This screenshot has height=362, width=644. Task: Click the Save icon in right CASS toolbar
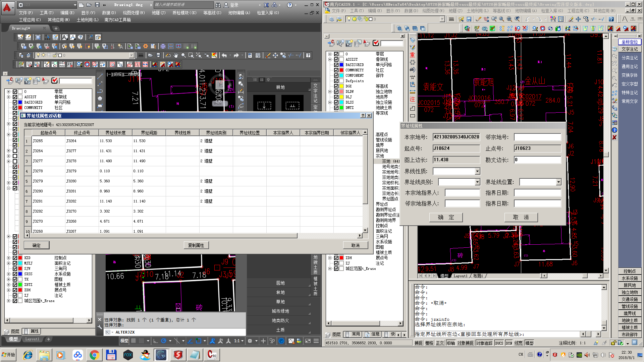[469, 19]
